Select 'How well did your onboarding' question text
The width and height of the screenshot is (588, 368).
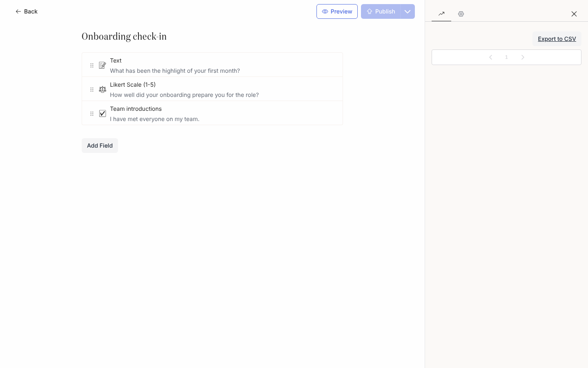click(x=184, y=95)
